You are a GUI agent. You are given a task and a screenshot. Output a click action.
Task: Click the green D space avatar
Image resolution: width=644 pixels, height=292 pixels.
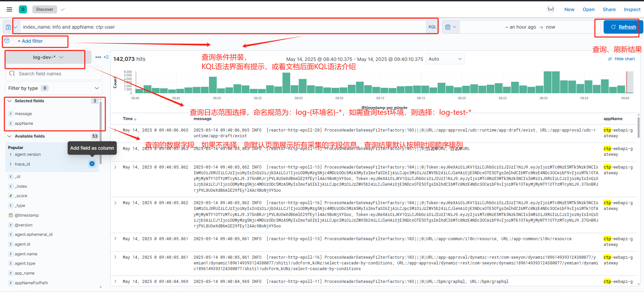pos(23,9)
